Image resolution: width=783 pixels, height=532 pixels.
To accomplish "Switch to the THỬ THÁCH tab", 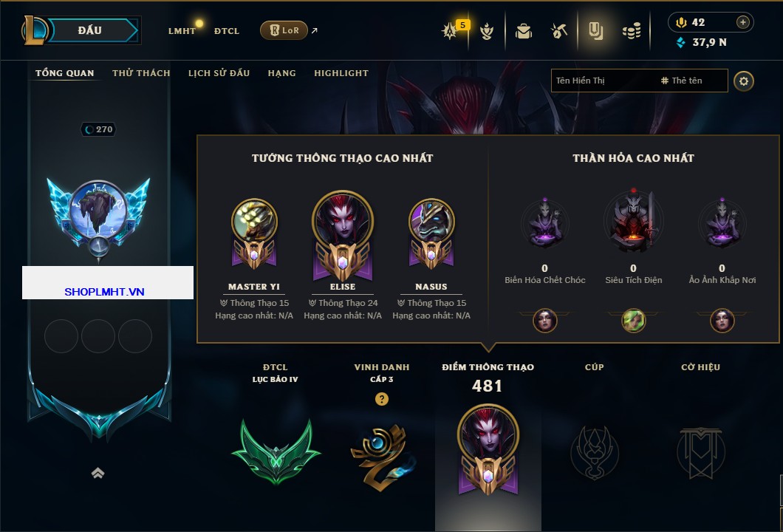I will [141, 73].
